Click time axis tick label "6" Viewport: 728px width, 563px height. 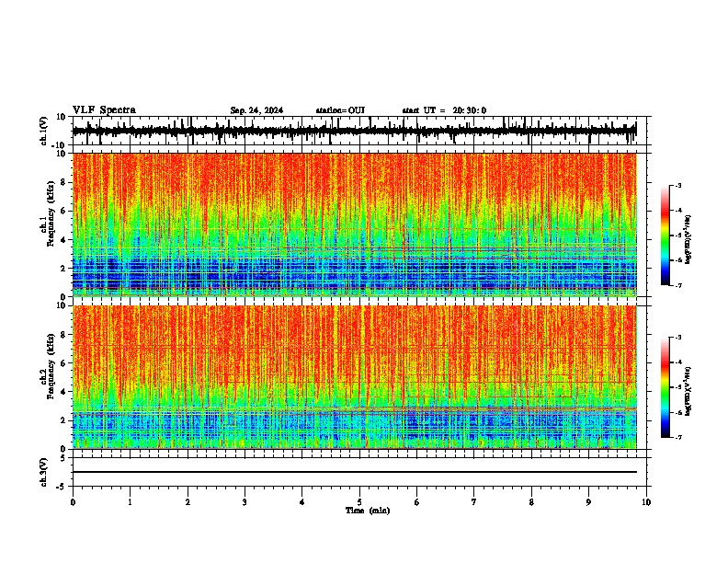click(x=417, y=502)
